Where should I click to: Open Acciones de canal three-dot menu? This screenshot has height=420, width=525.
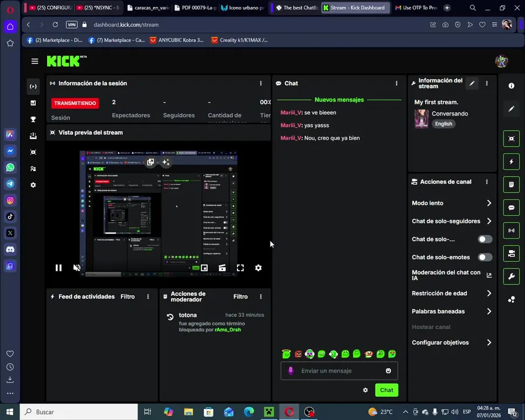[x=487, y=182]
